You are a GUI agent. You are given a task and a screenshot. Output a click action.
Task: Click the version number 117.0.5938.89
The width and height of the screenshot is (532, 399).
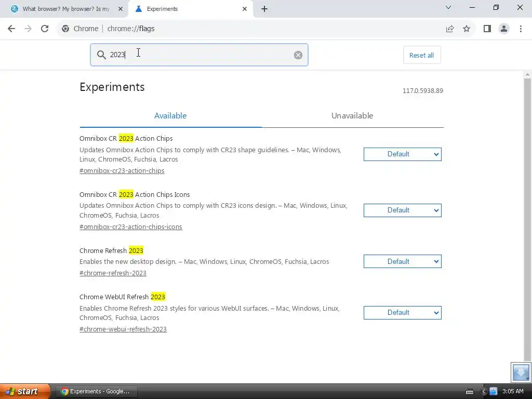coord(423,90)
